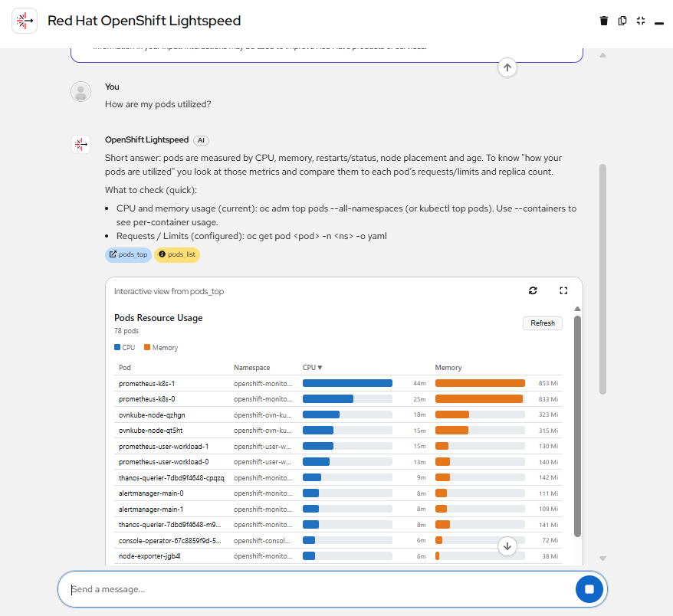Viewport: 673px width, 616px height.
Task: Open the pods_top tool label
Action: (x=128, y=254)
